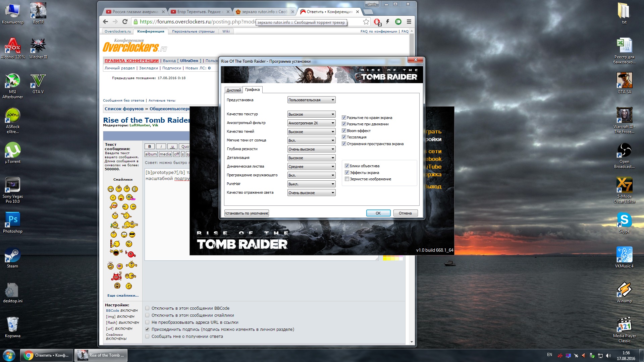Screen dimensions: 644x362
Task: Switch to the Дисплей tab
Action: [x=233, y=90]
